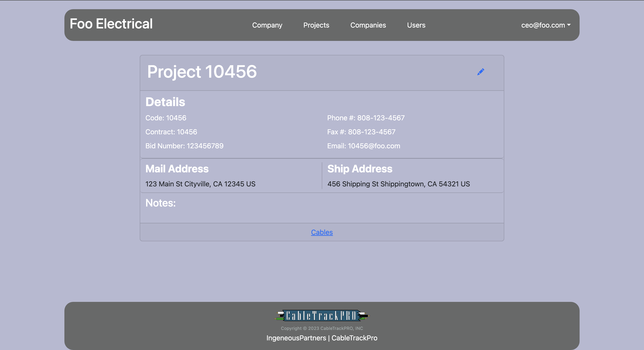Open the Companies nav item
Screen dimensions: 644x350
point(368,25)
